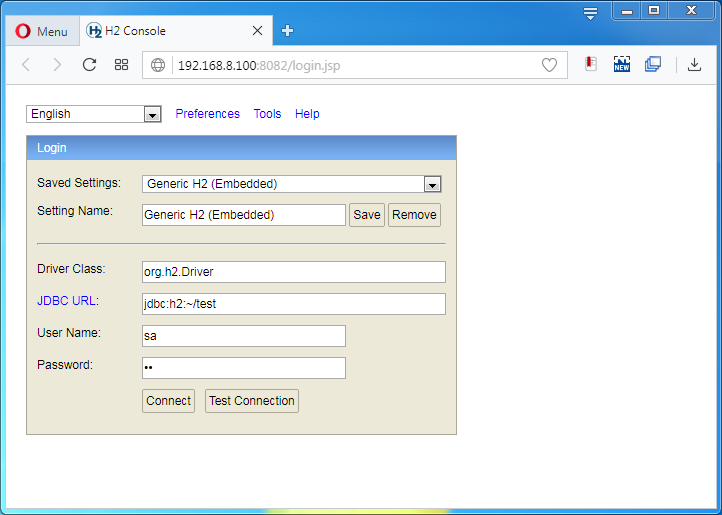The height and width of the screenshot is (515, 722).
Task: Click the globe site info icon
Action: 158,65
